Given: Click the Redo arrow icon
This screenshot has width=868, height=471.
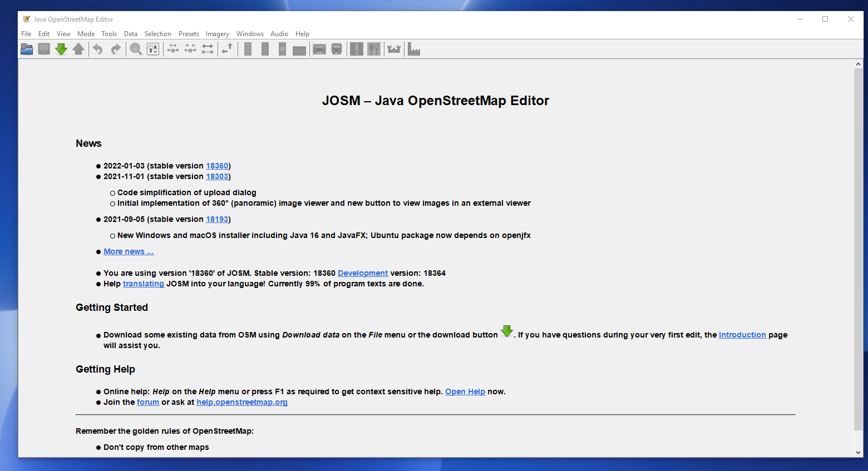Looking at the screenshot, I should (115, 49).
